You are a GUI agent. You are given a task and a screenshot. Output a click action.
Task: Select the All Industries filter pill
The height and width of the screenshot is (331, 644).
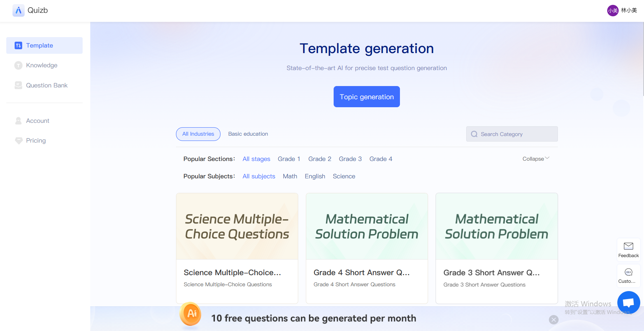198,134
